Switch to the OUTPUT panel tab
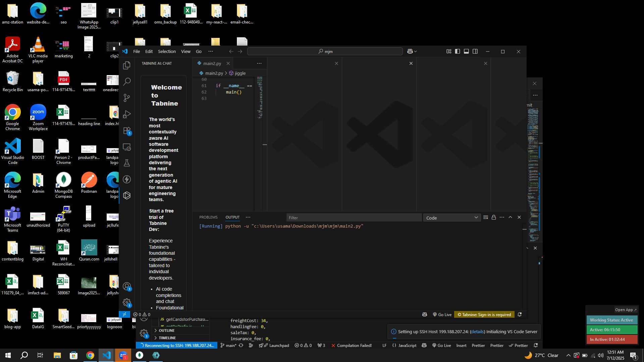Viewport: 644px width, 362px height. (232, 217)
